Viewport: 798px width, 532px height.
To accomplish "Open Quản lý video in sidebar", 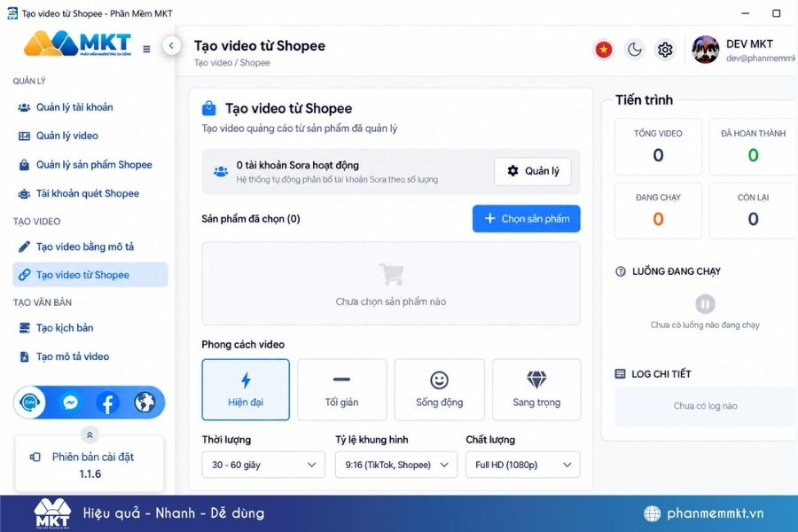I will [90, 136].
